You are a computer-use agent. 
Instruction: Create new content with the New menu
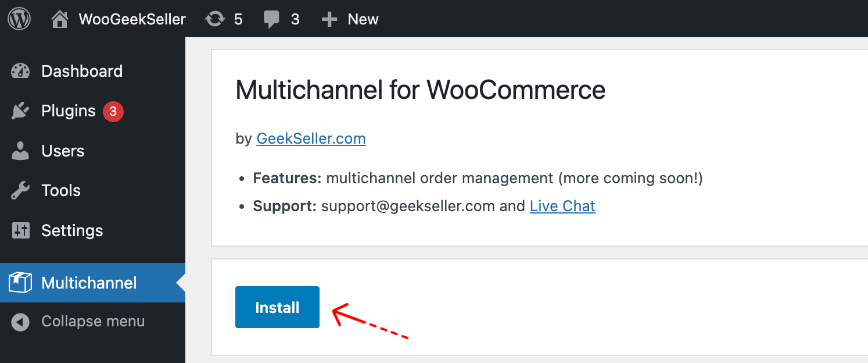point(350,18)
